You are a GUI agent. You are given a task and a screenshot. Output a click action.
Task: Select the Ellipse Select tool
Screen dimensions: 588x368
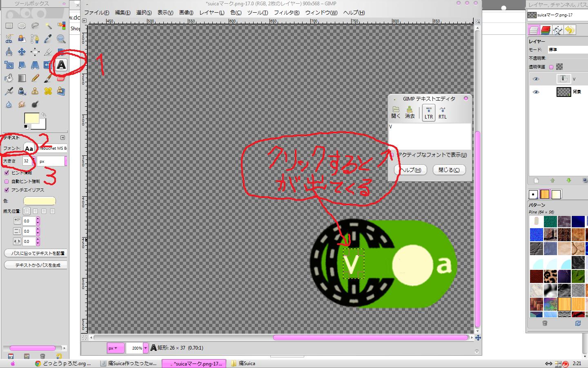tap(22, 26)
